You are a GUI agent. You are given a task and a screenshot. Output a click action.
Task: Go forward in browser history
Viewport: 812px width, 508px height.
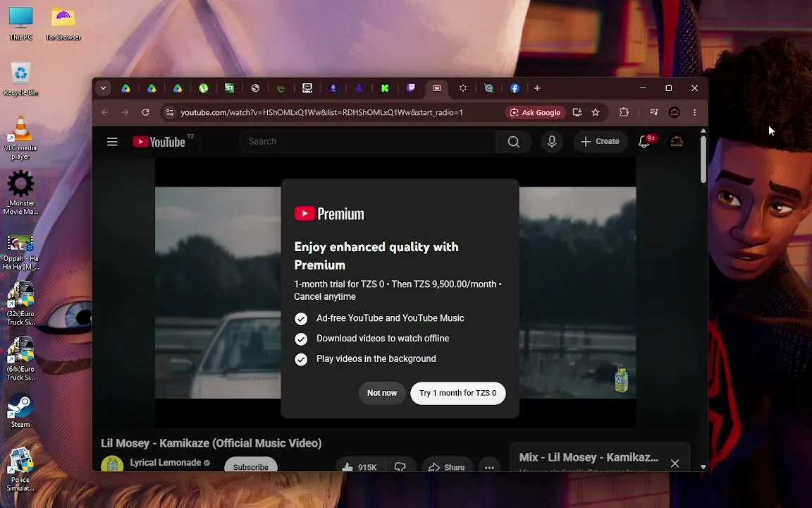click(x=125, y=112)
